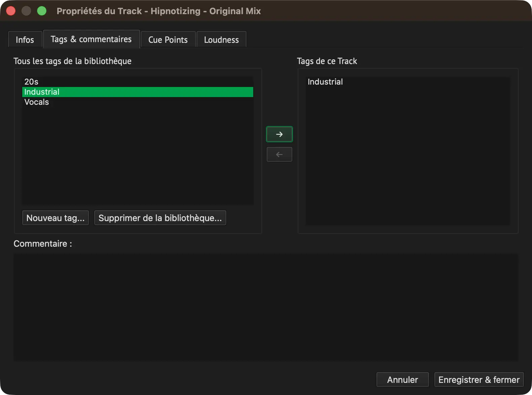Select Industrial in Tags de ce Track
This screenshot has height=395, width=532.
click(x=408, y=82)
